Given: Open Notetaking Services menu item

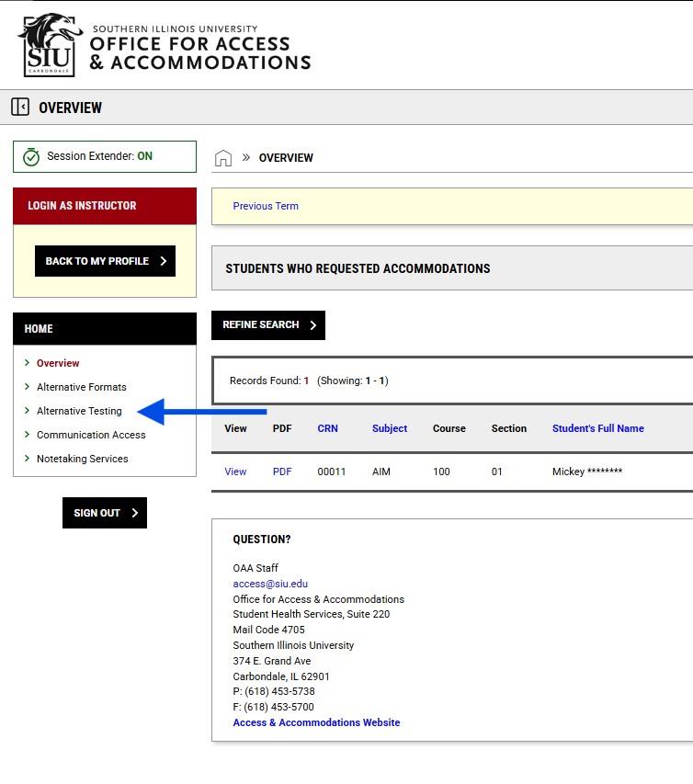Looking at the screenshot, I should pyautogui.click(x=82, y=459).
